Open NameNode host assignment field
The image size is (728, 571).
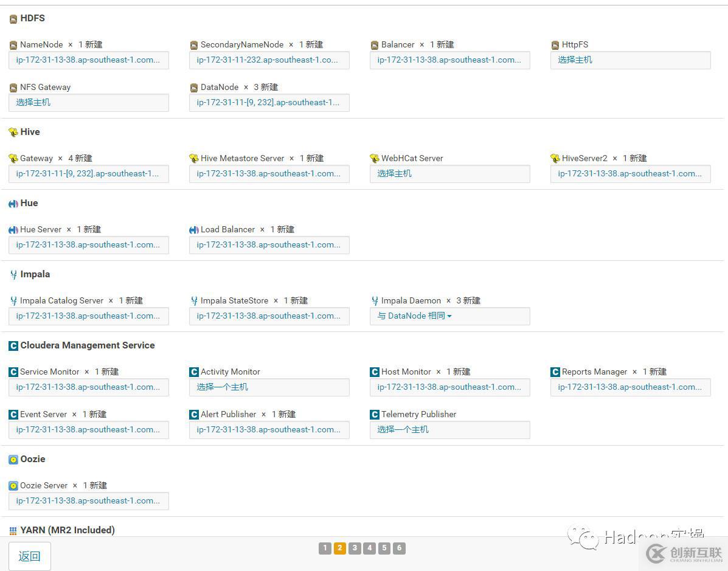click(x=89, y=60)
